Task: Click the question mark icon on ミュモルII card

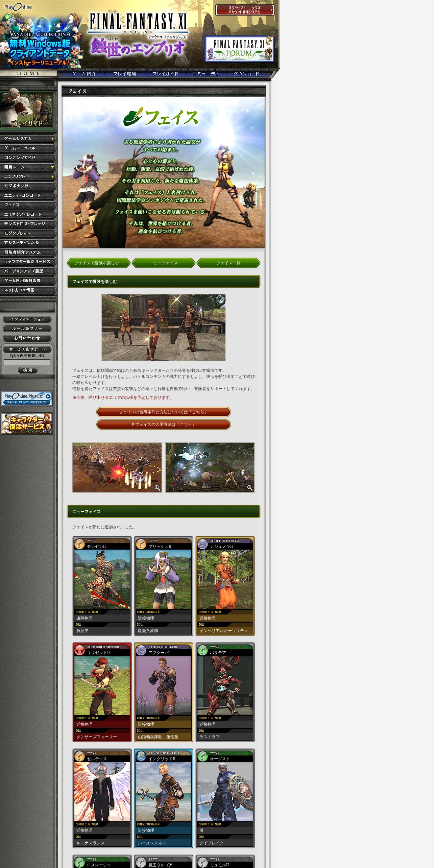Action: 202,863
